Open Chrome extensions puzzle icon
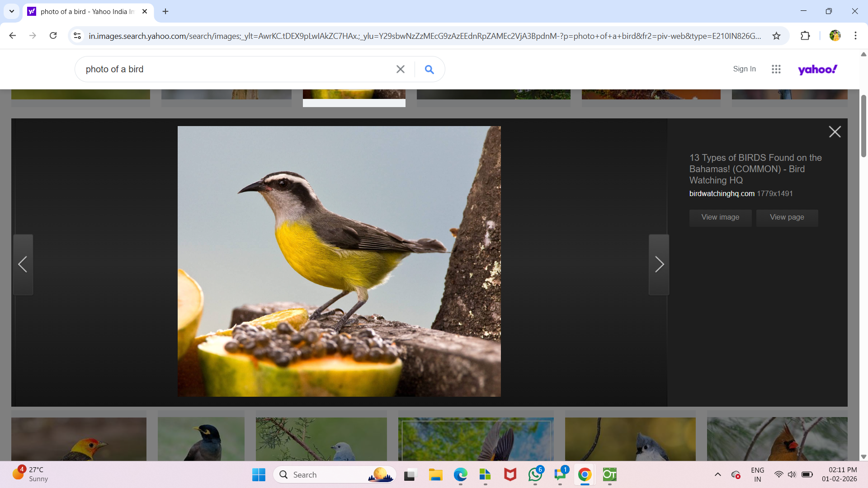This screenshot has height=488, width=868. pos(805,36)
